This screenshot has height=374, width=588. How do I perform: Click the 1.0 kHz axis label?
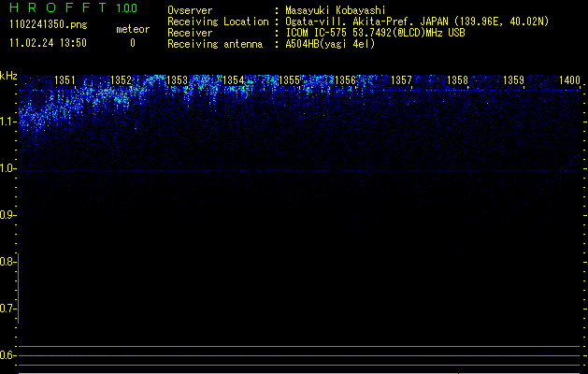[x=7, y=168]
